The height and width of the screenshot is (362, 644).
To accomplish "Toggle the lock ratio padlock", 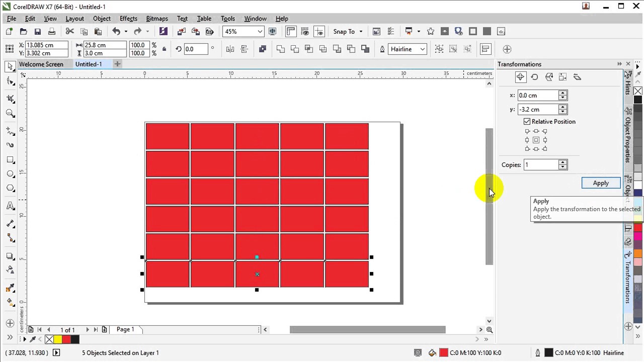I will (x=164, y=49).
